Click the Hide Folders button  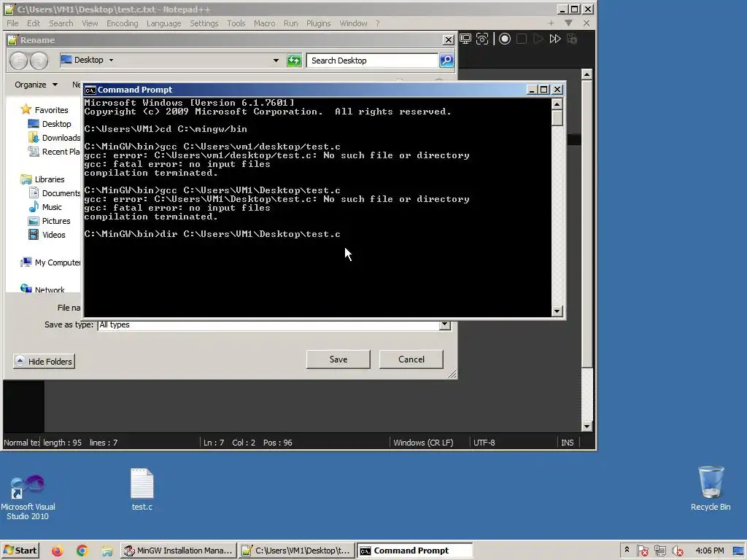(44, 362)
